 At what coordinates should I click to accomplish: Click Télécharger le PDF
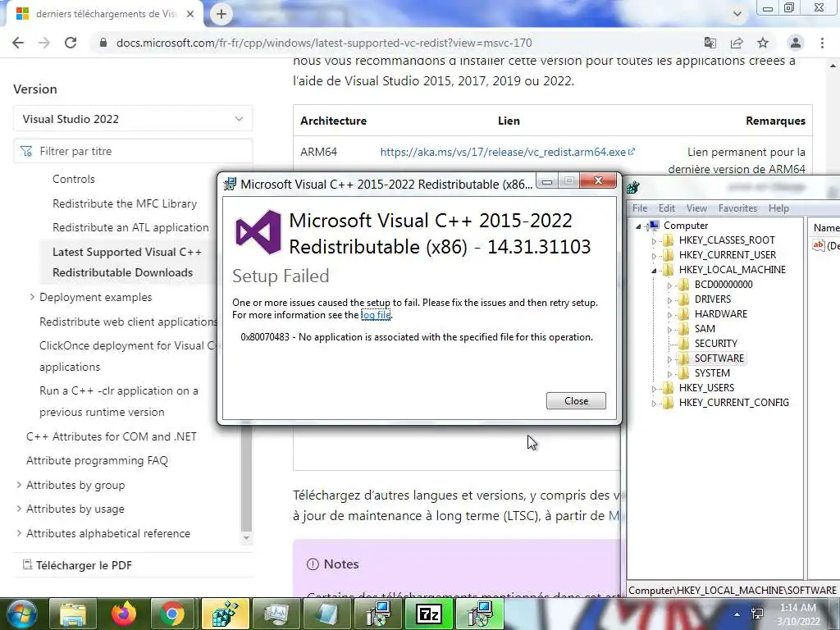click(x=77, y=565)
